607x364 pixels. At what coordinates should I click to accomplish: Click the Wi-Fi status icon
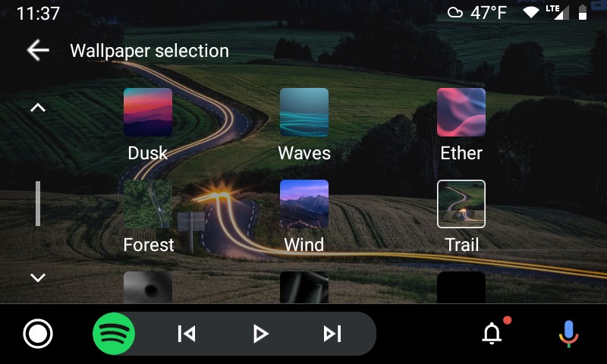point(530,13)
